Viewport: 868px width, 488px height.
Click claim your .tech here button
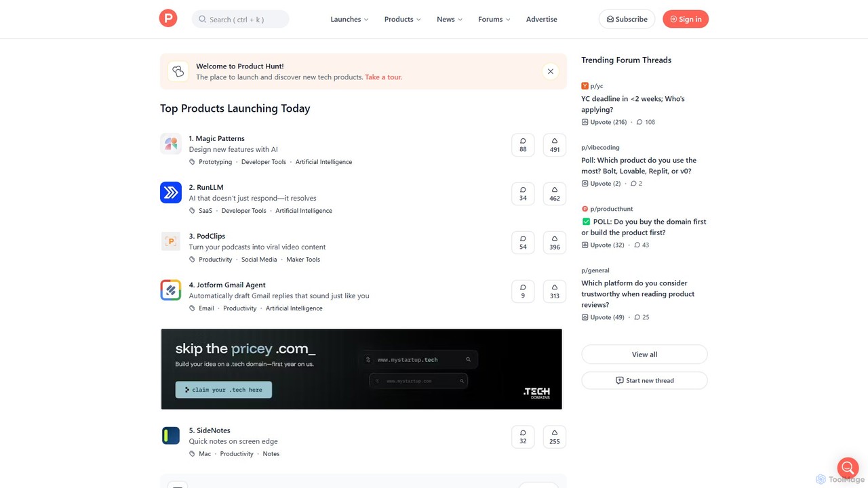224,390
